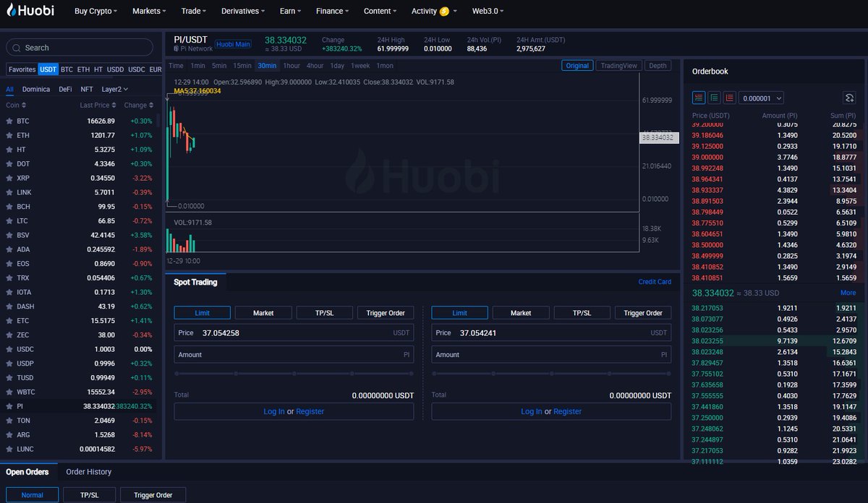
Task: Open the Trade dropdown menu
Action: 194,12
